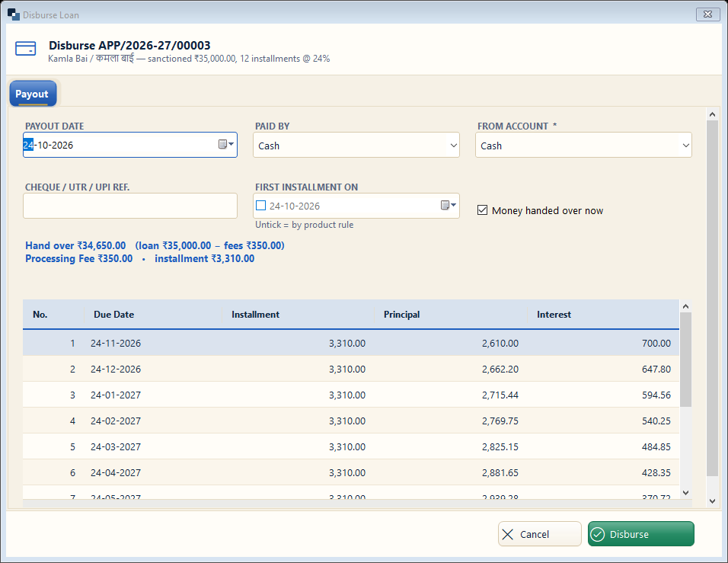Screen dimensions: 728x563
Task: Select the row due 24-03-2027
Action: coord(351,447)
